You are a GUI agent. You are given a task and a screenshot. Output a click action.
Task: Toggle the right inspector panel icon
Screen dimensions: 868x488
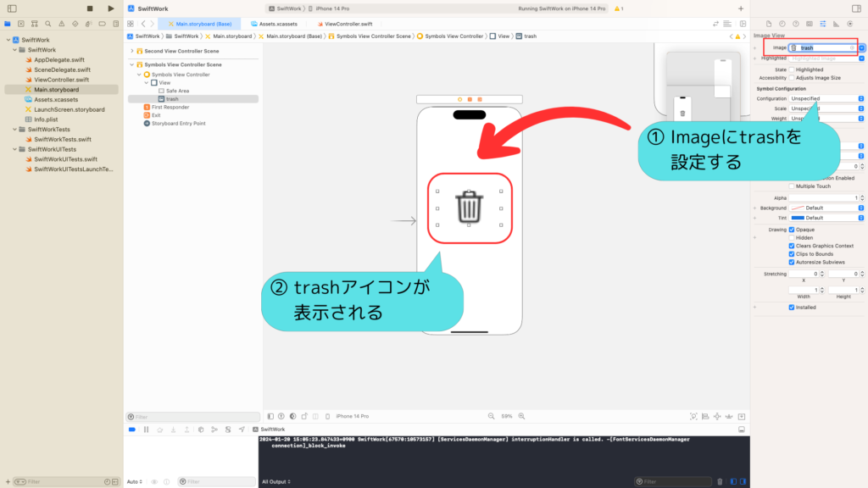pos(856,8)
